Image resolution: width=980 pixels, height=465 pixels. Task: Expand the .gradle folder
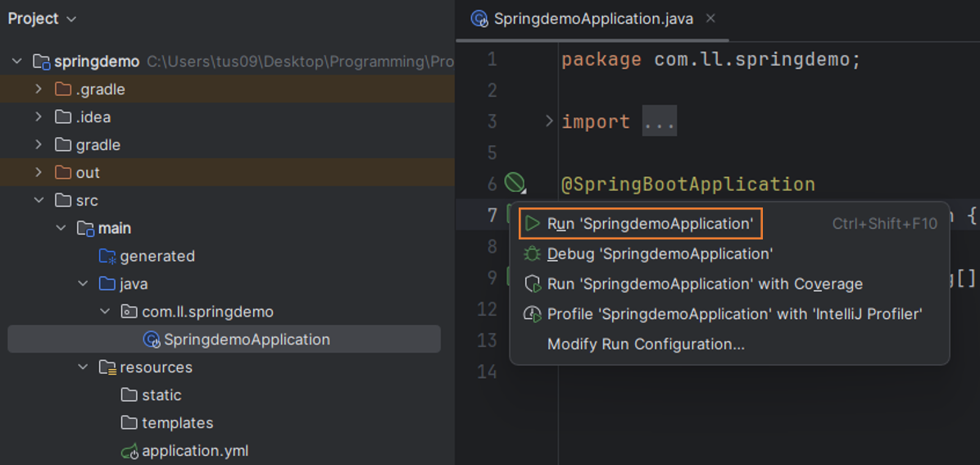[39, 89]
